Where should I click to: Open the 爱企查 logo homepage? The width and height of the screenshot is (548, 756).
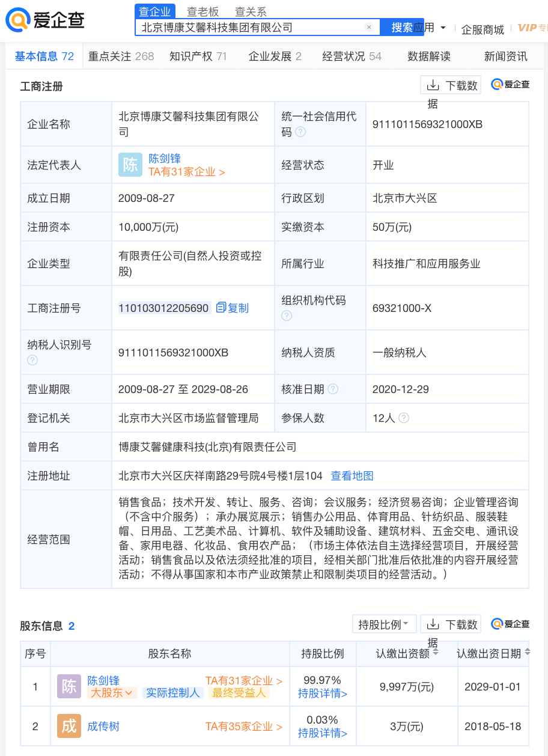click(x=45, y=20)
